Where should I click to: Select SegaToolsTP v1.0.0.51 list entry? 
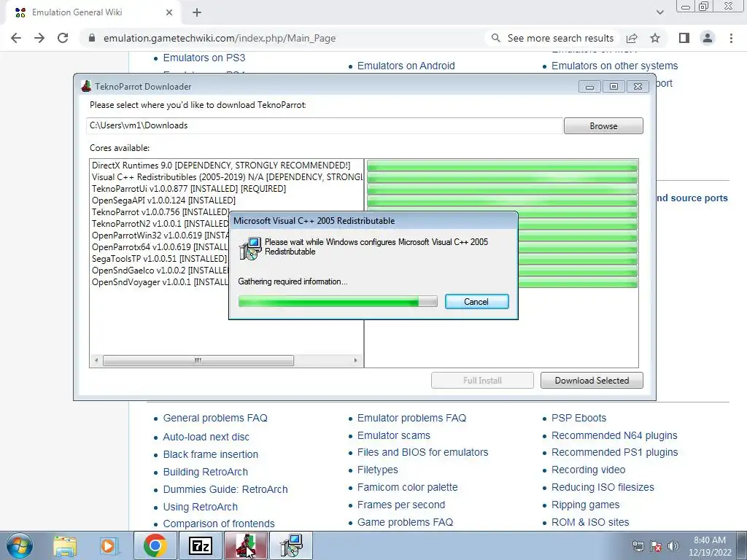159,259
